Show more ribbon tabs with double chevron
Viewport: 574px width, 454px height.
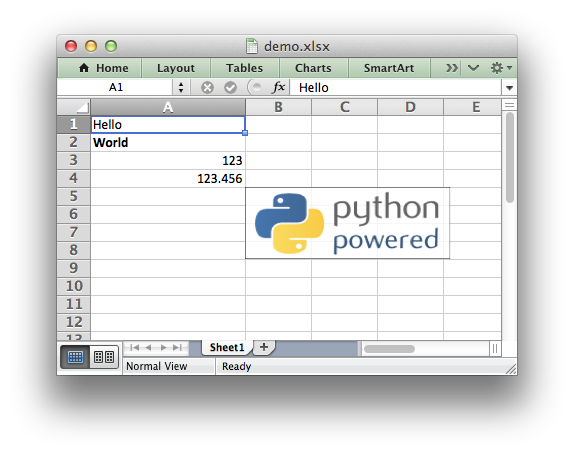coord(451,68)
